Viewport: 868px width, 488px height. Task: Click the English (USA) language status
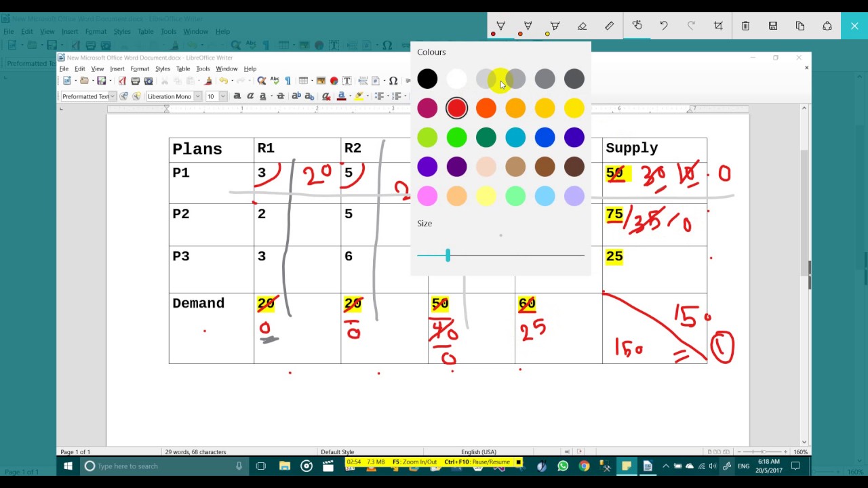click(x=479, y=451)
